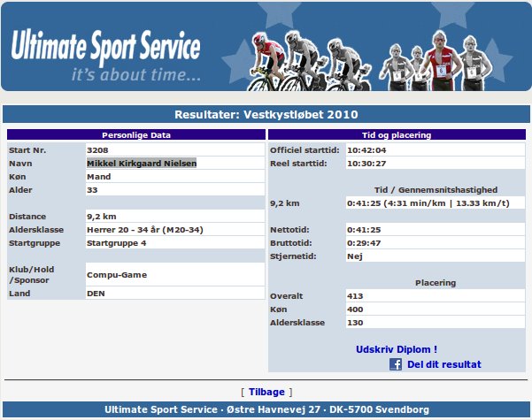Click the Del dit resultat link

tap(443, 364)
